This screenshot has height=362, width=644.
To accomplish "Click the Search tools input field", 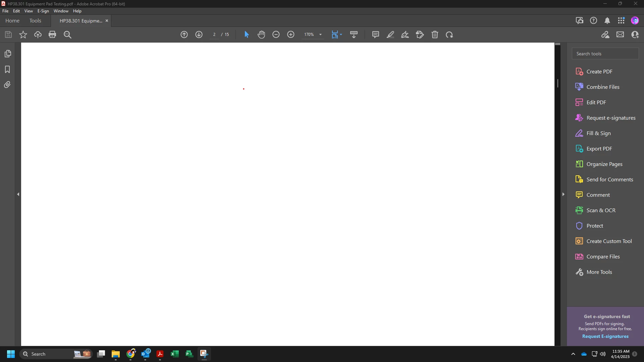I will (x=605, y=54).
